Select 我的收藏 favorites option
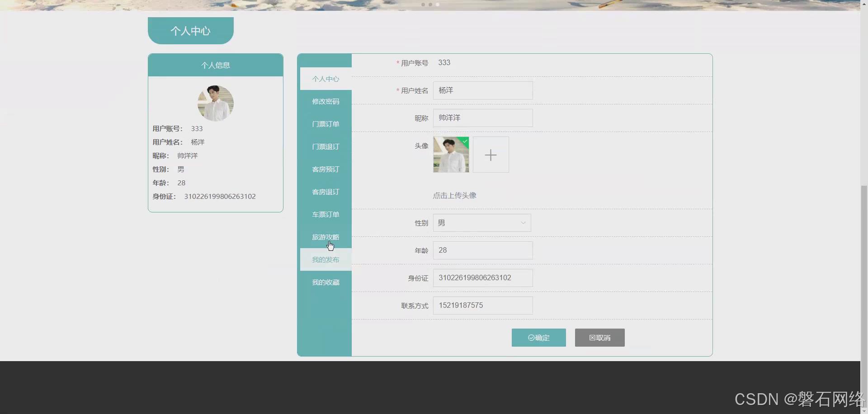 (x=325, y=282)
